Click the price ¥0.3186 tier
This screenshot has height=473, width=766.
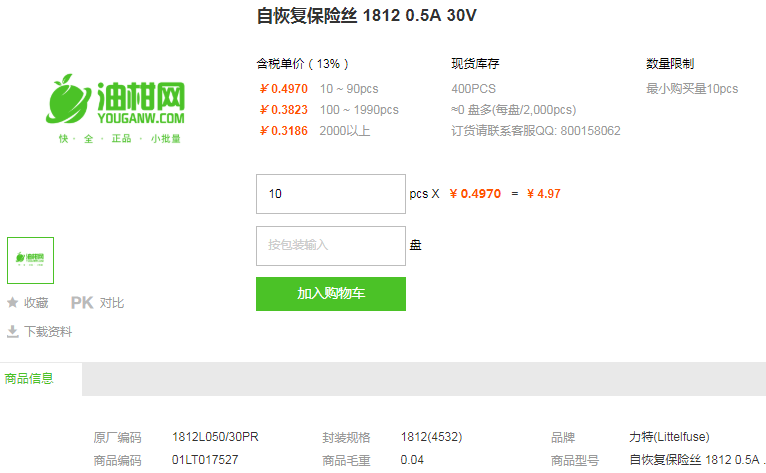pos(284,131)
